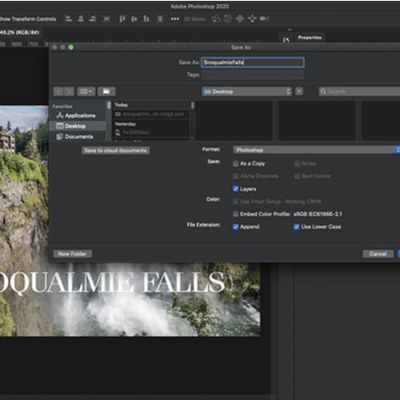Collapse the dialog using the chevron beside Desktop

299,91
